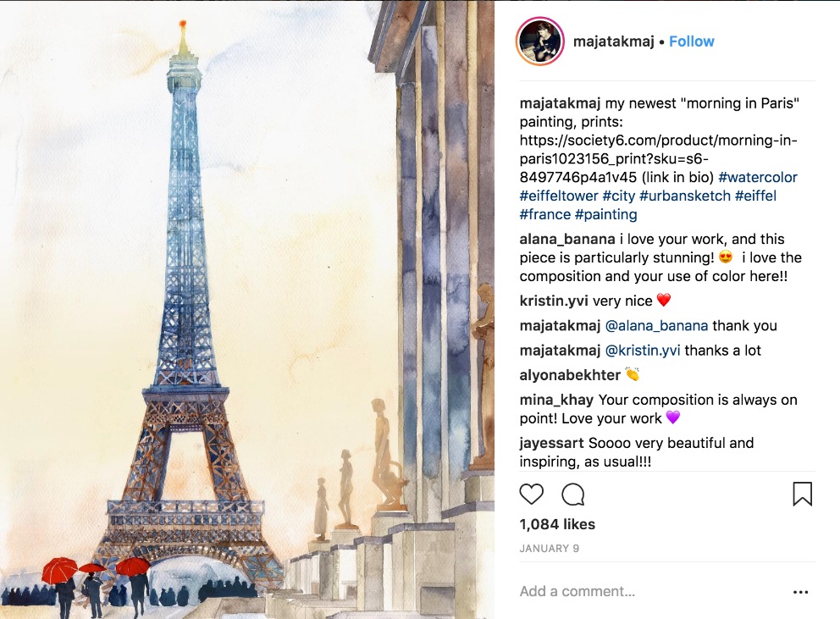Image resolution: width=840 pixels, height=619 pixels.
Task: Open the #urbansketch hashtag
Action: point(685,196)
